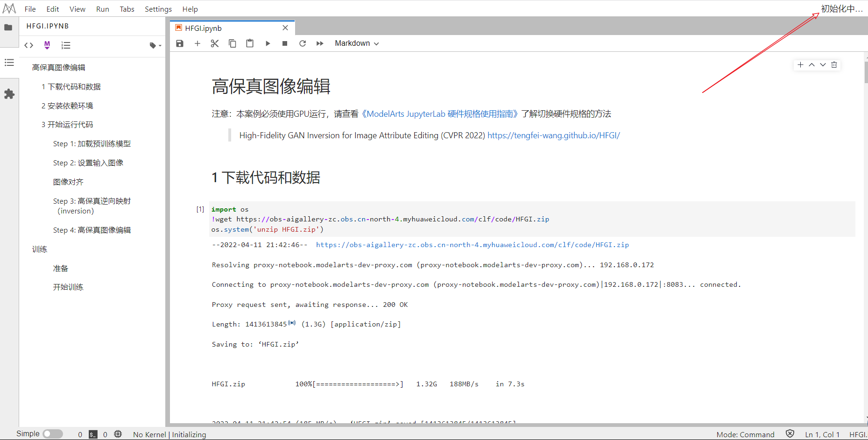
Task: Cut the selected cell with scissors icon
Action: point(215,43)
